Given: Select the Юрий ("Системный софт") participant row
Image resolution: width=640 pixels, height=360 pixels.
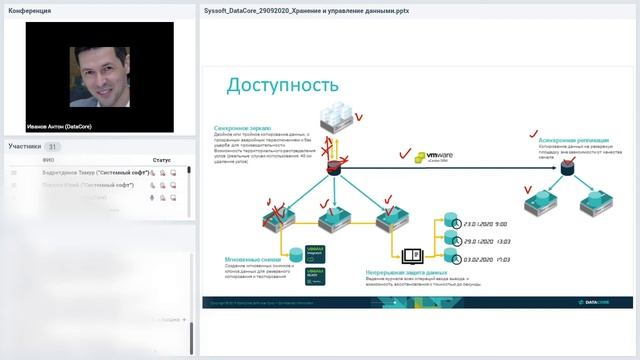Looking at the screenshot, I should [x=97, y=185].
